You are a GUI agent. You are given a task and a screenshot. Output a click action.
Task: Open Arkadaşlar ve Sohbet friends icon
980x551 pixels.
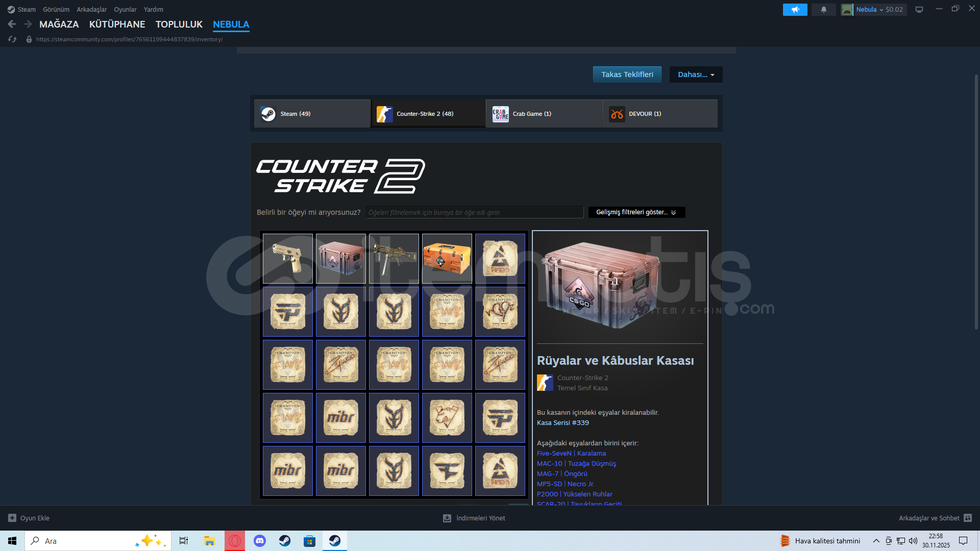pyautogui.click(x=968, y=518)
